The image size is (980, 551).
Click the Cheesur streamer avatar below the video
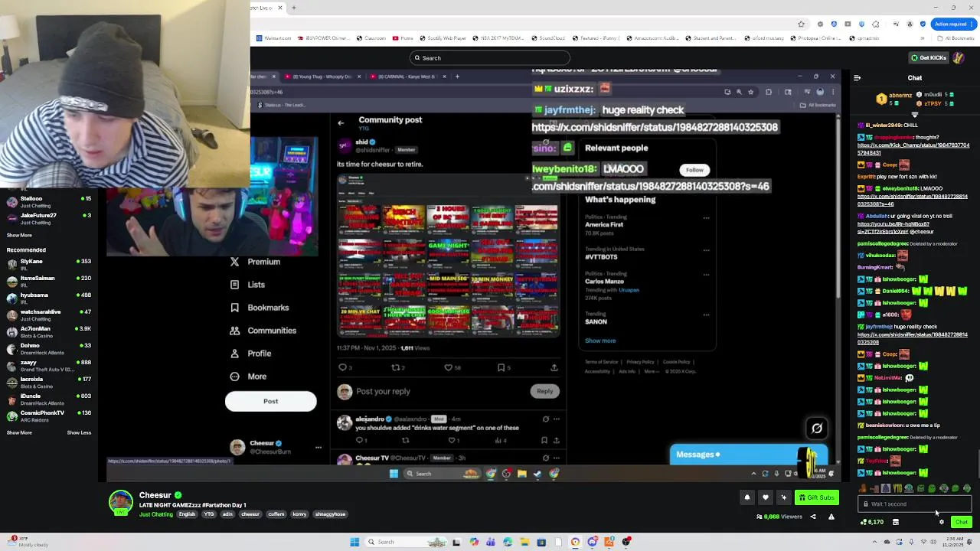coord(121,503)
